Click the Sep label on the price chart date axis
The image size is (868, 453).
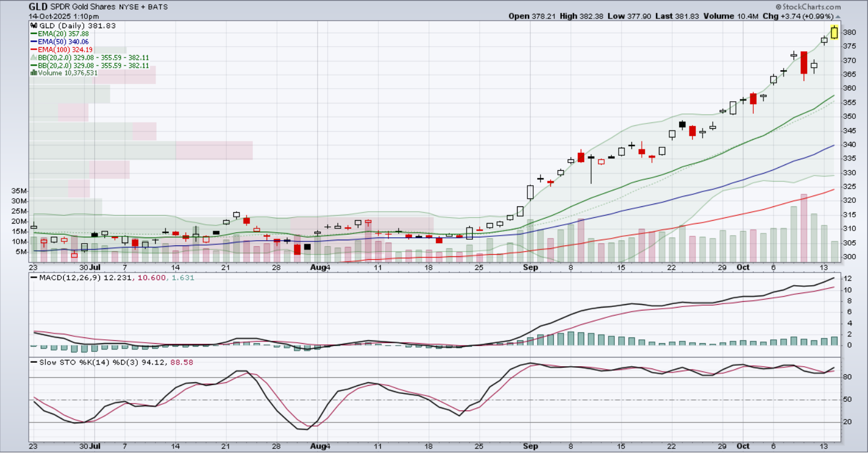pyautogui.click(x=530, y=267)
